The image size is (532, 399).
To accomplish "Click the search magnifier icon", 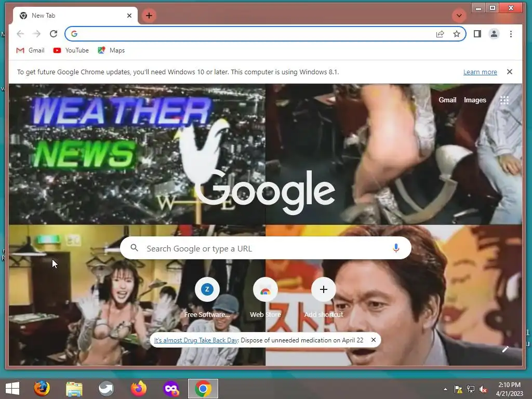I will pyautogui.click(x=135, y=248).
